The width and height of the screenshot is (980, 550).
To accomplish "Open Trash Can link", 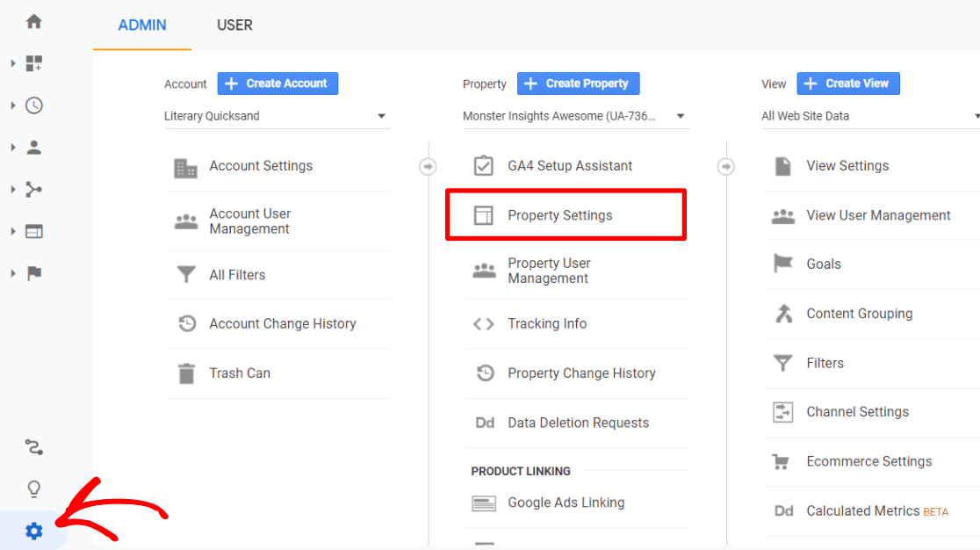I will (240, 373).
